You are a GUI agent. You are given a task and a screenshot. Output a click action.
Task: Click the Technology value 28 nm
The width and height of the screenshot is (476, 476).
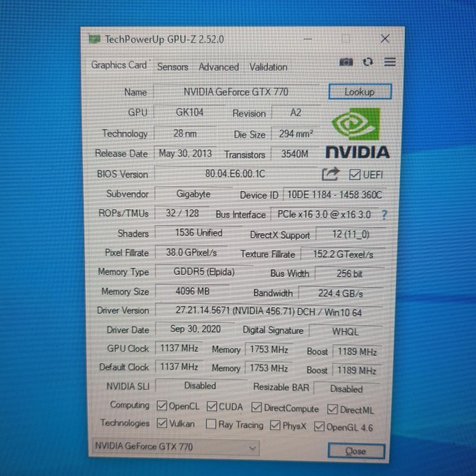pyautogui.click(x=185, y=133)
